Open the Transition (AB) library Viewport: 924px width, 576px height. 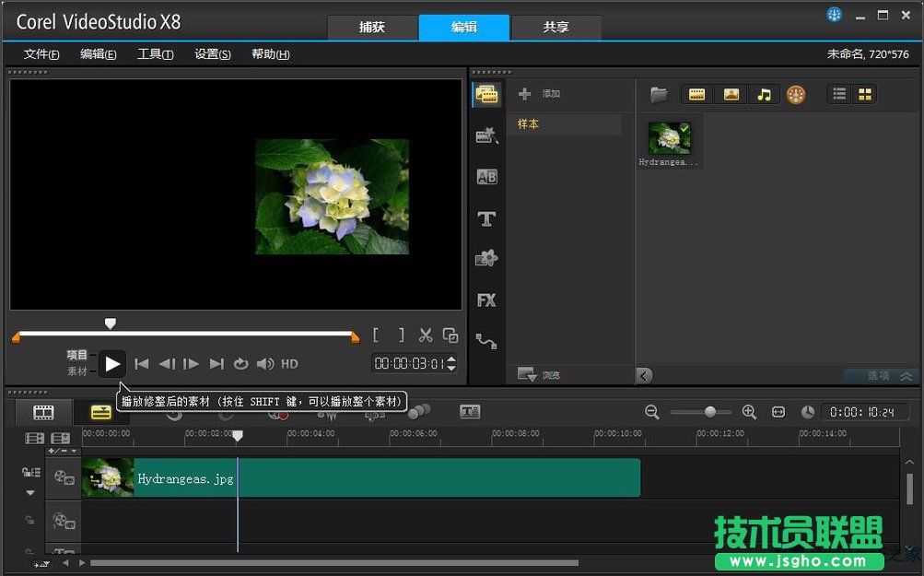click(x=486, y=177)
